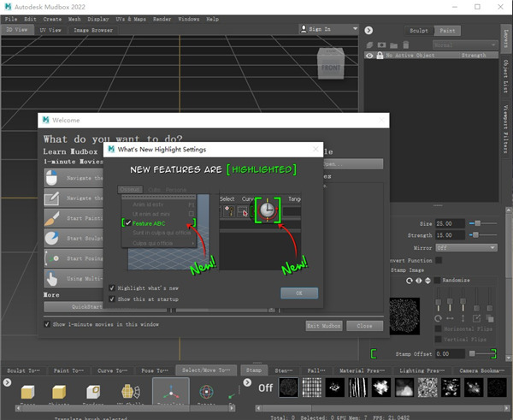Click the Using Multi-touch hand icon
Viewport: 513px width, 420px height.
[x=53, y=278]
